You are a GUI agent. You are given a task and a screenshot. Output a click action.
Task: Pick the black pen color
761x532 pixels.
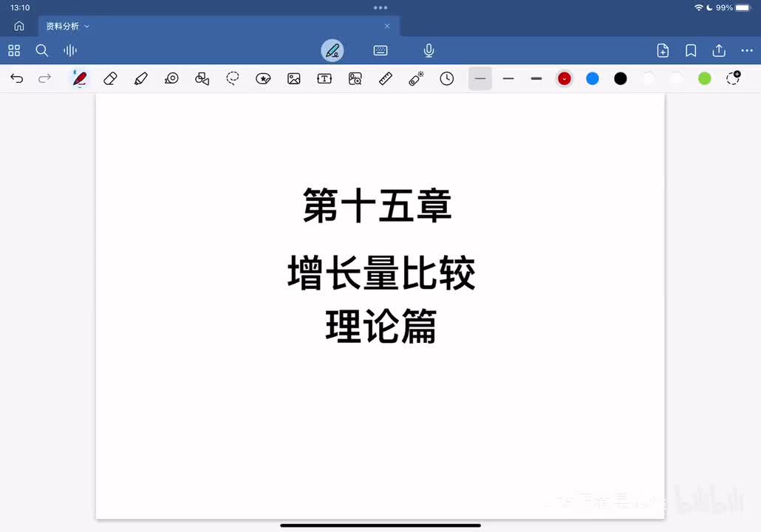click(x=621, y=78)
